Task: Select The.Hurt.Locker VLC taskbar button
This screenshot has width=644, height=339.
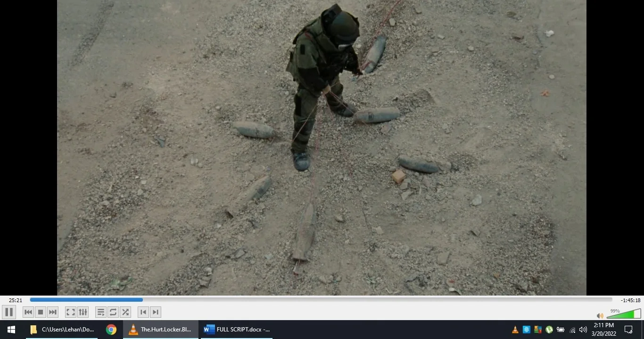Action: (x=161, y=330)
